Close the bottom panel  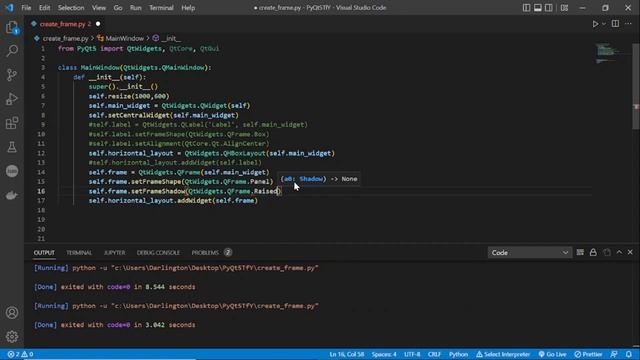[630, 253]
